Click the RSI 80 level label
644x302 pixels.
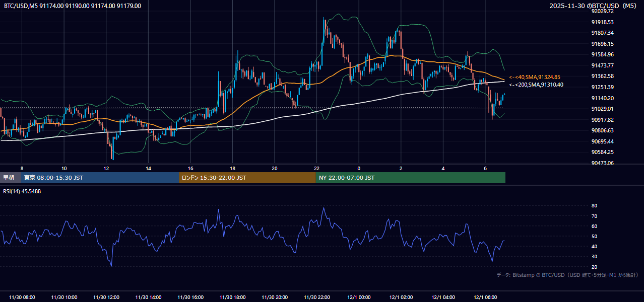pyautogui.click(x=595, y=206)
